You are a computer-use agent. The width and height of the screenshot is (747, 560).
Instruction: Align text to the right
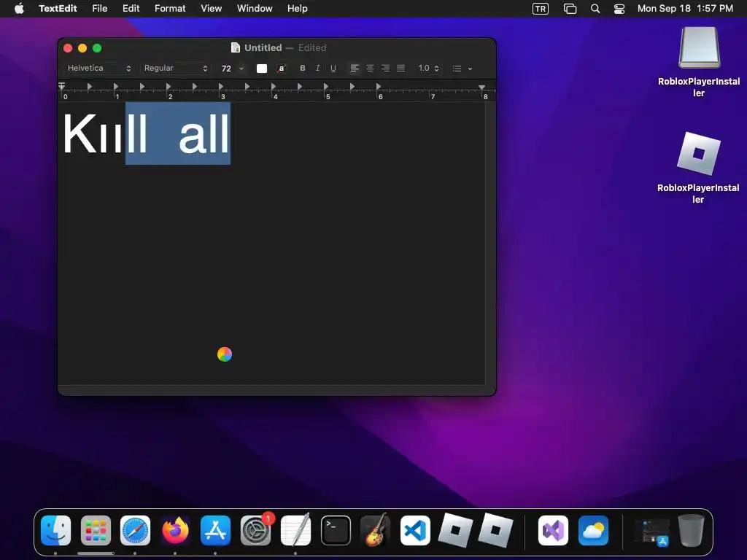coord(385,68)
